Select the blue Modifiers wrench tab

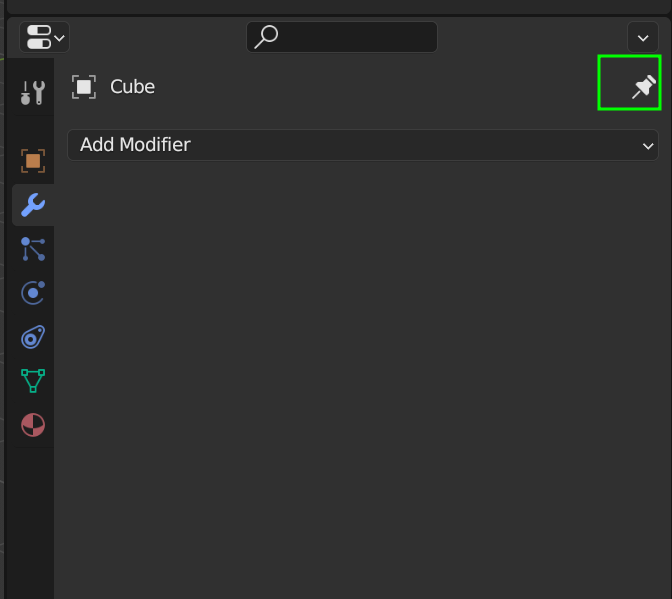[33, 205]
